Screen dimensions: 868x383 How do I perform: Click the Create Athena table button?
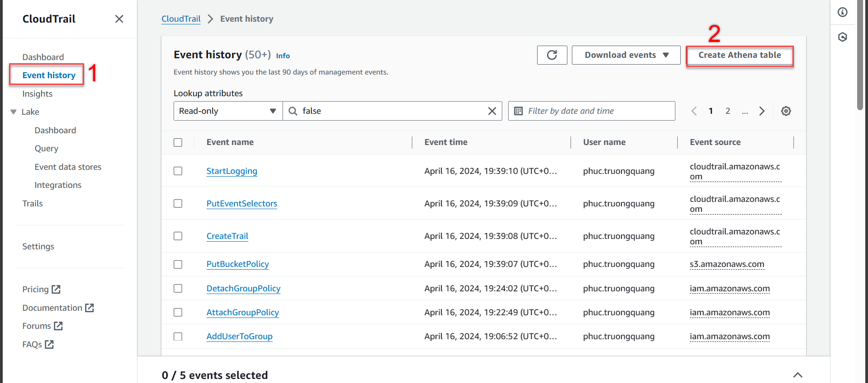(x=739, y=55)
